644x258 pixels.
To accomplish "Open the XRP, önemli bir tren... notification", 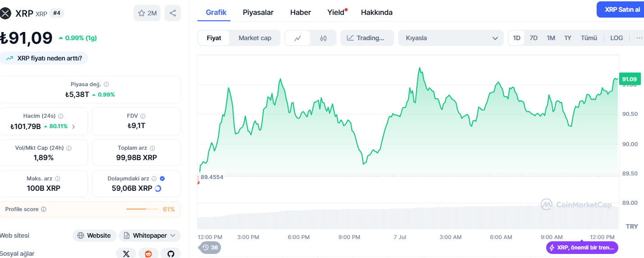I will click(x=582, y=248).
